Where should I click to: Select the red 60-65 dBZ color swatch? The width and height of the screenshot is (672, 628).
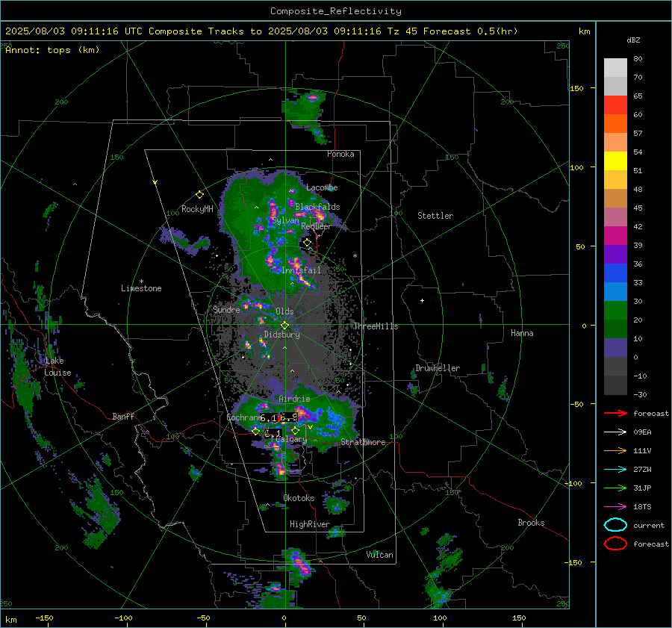click(x=615, y=105)
